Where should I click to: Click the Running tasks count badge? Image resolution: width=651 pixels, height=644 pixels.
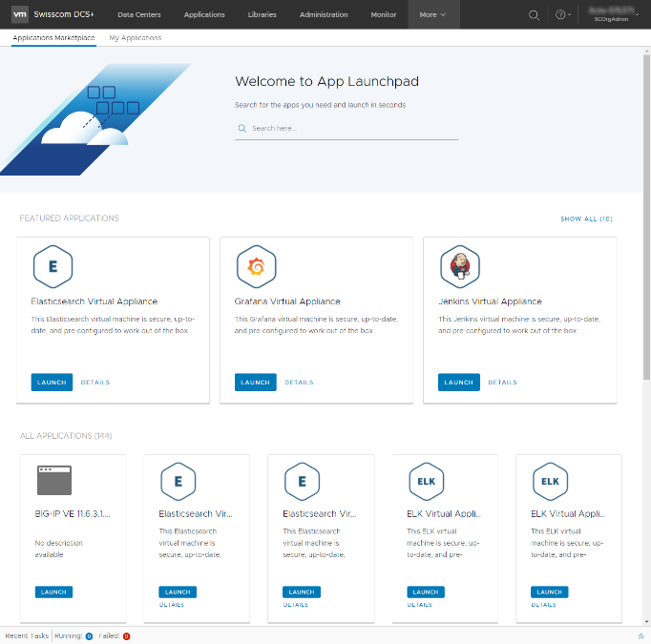tap(89, 636)
